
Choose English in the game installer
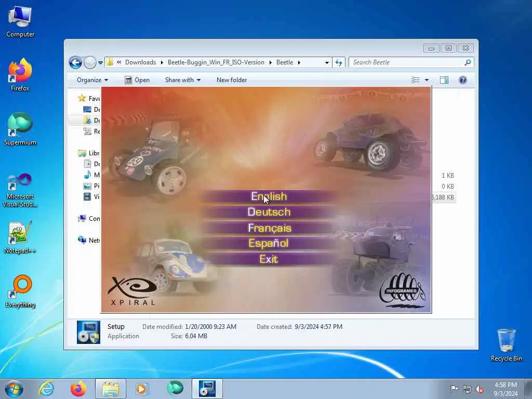click(x=269, y=196)
